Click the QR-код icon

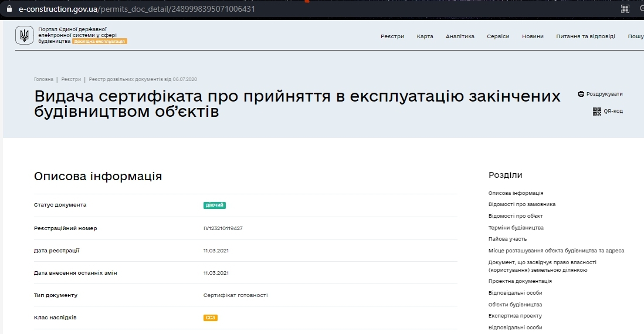596,112
